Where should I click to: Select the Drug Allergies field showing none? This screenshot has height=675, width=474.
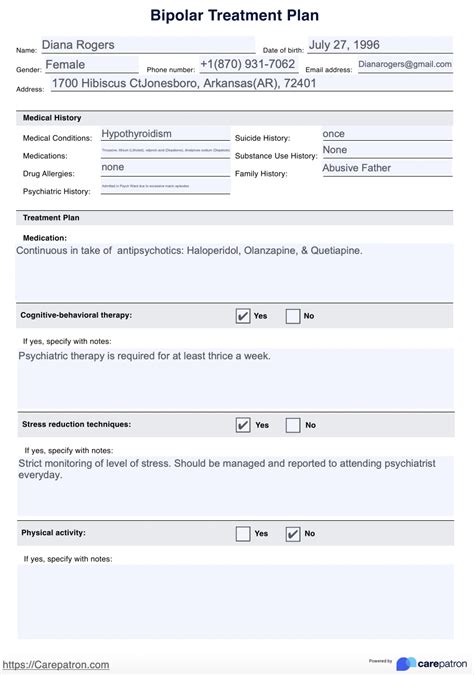point(165,167)
